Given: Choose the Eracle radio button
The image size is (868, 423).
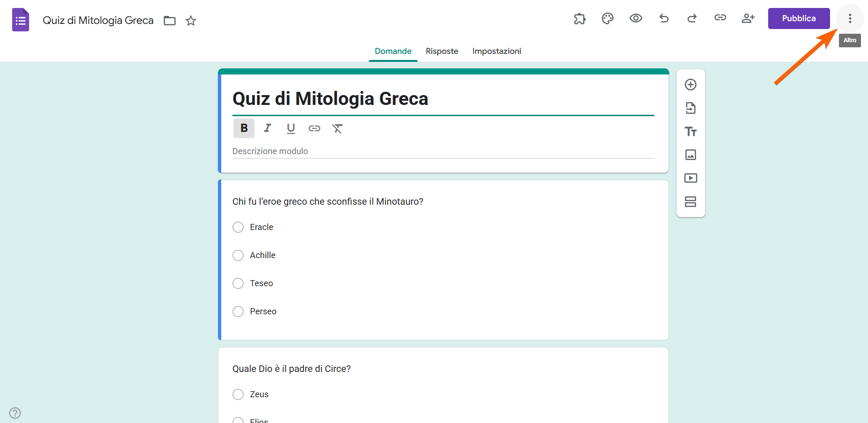Looking at the screenshot, I should (238, 227).
